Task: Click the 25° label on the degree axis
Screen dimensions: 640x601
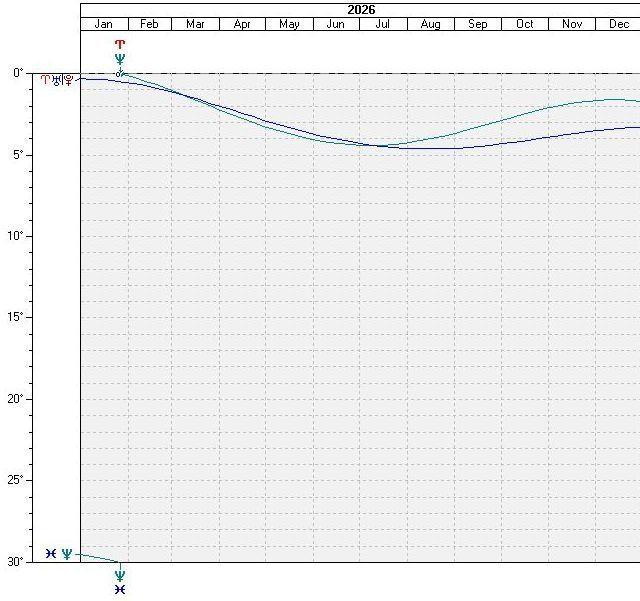Action: 15,480
